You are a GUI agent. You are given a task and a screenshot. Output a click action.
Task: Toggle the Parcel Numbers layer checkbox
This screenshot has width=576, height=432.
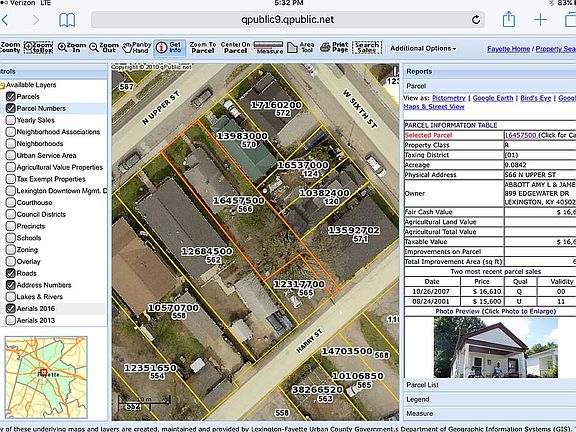click(x=11, y=108)
